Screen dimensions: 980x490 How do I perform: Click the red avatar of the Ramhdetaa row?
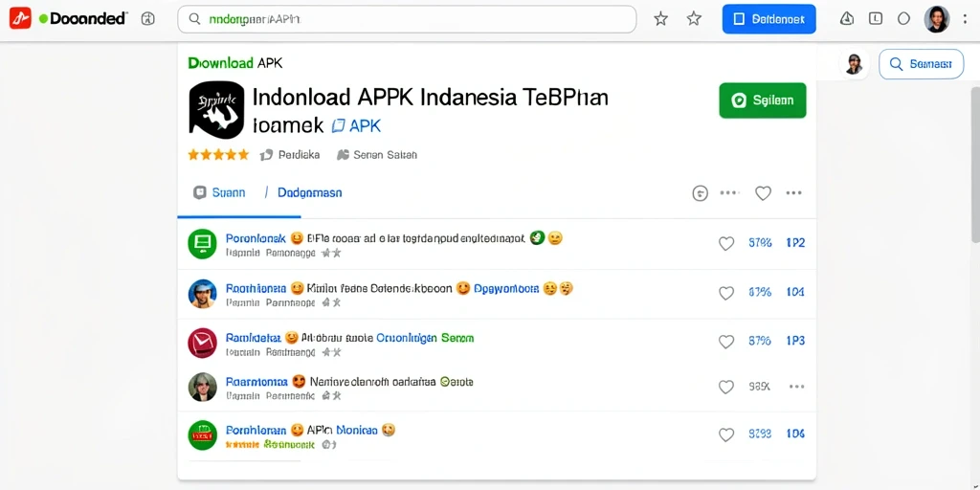[202, 344]
